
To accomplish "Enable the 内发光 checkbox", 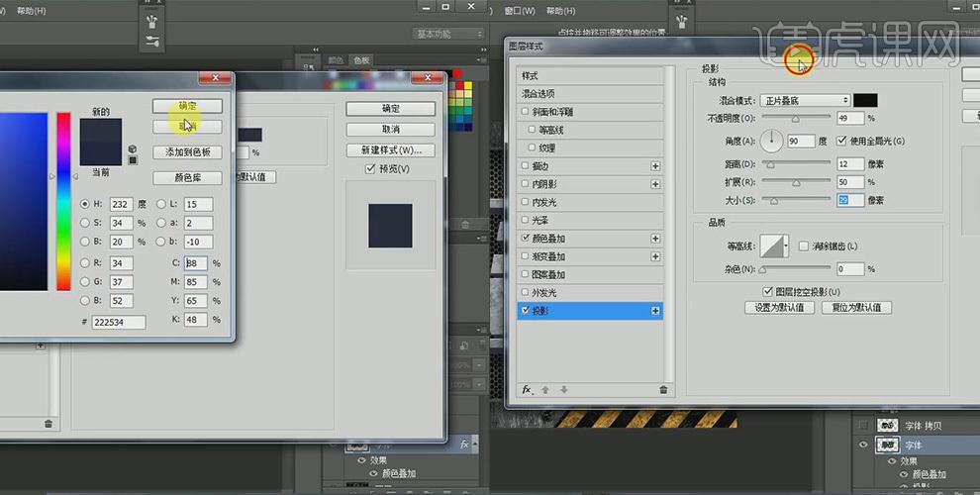I will [x=525, y=203].
